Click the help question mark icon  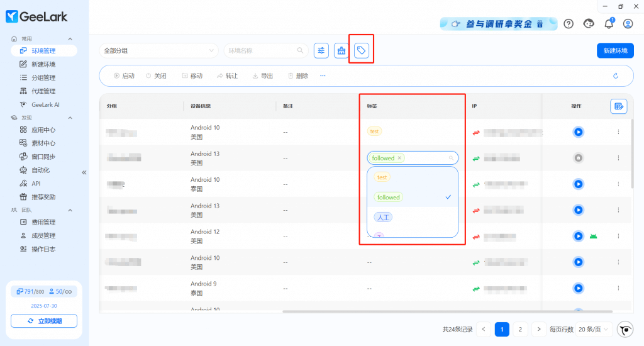(x=569, y=24)
